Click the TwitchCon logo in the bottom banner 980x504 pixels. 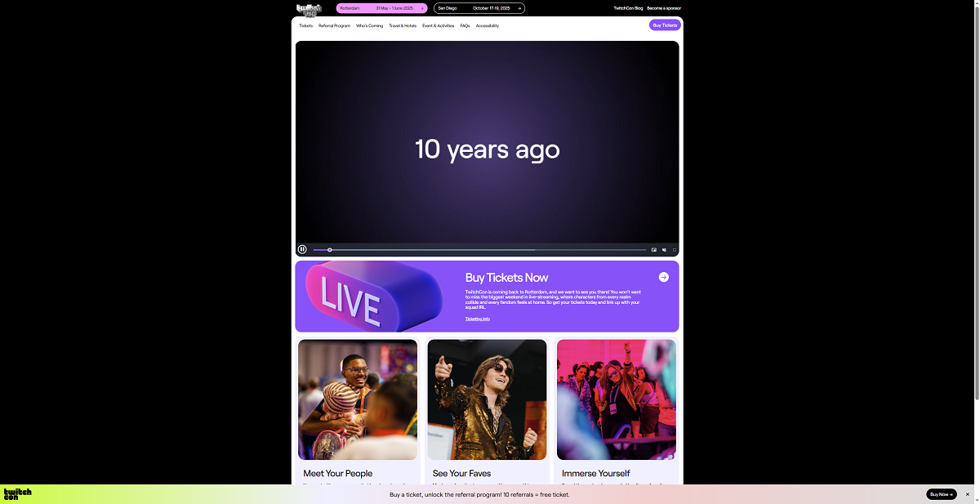[x=18, y=494]
